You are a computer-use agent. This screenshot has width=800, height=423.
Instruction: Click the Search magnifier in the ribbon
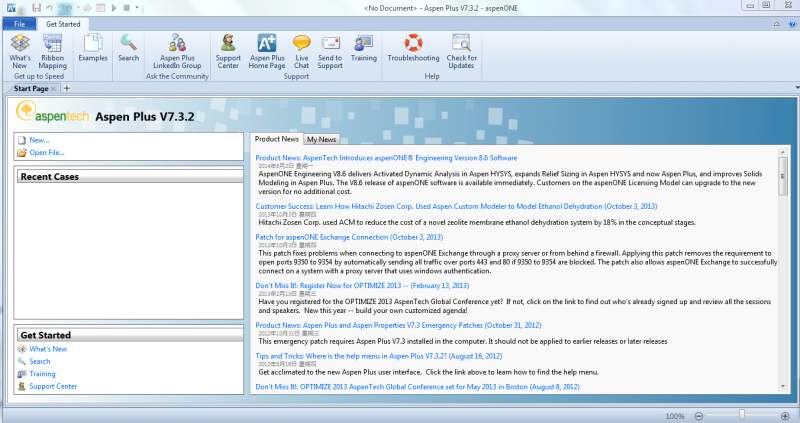tap(129, 48)
